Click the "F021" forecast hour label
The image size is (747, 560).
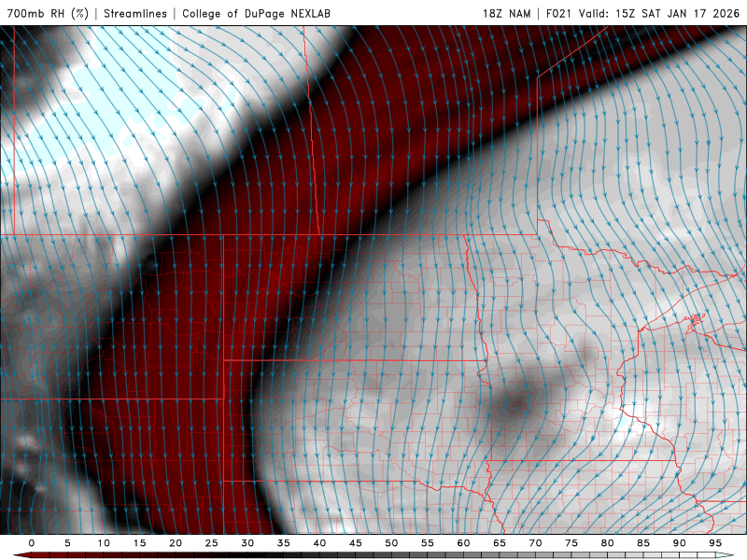point(558,13)
